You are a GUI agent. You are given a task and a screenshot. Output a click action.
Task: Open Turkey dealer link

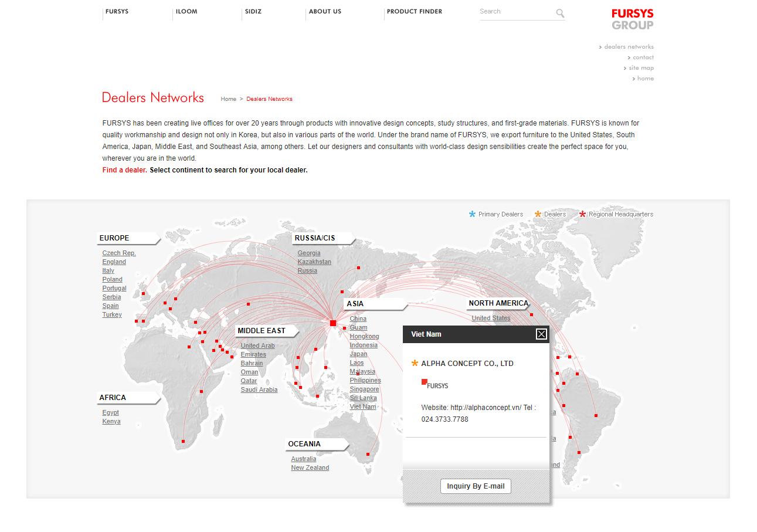(112, 315)
